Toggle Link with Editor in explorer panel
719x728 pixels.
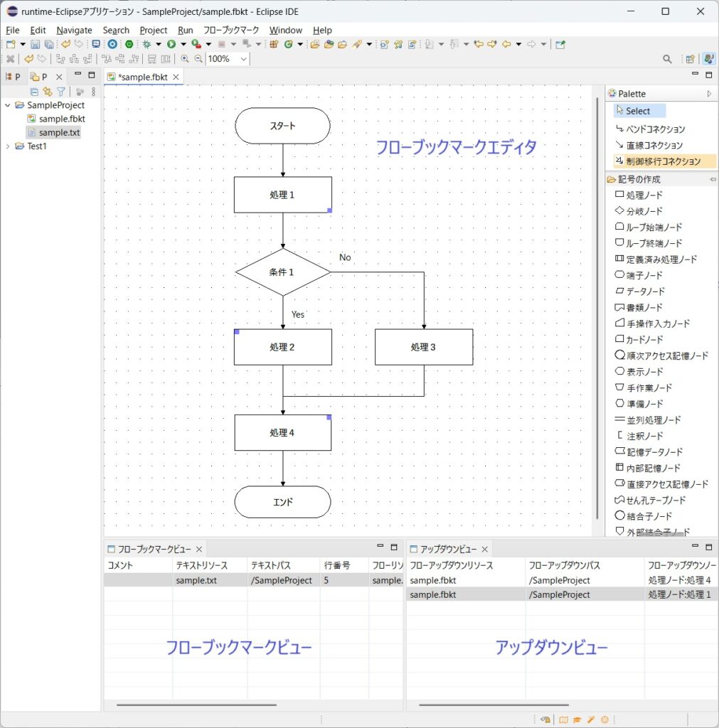[47, 92]
